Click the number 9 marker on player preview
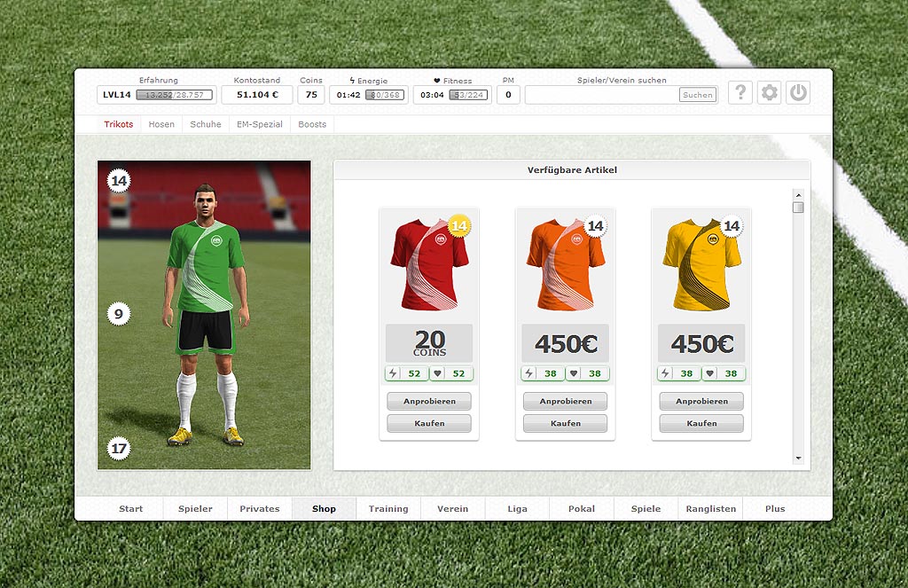 (119, 314)
